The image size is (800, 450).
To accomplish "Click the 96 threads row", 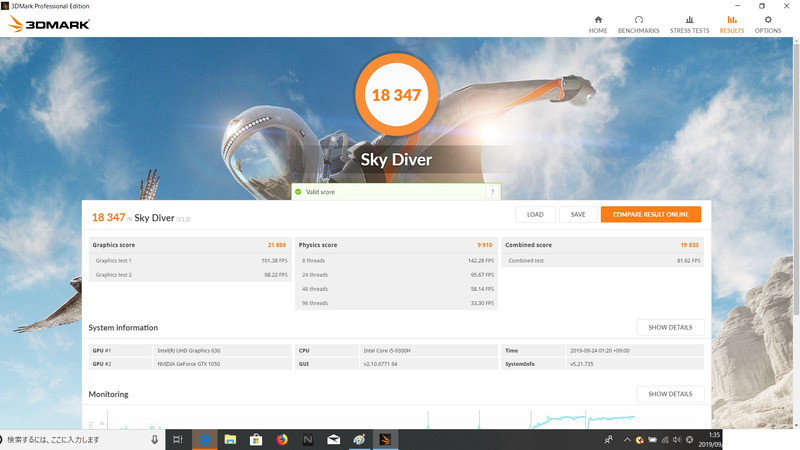I will [396, 303].
